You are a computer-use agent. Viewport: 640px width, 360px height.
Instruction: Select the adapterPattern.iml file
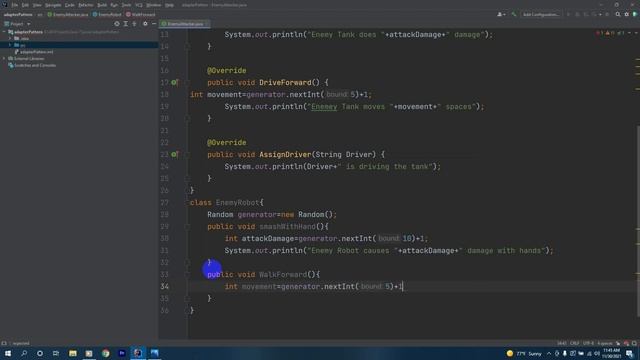click(34, 52)
